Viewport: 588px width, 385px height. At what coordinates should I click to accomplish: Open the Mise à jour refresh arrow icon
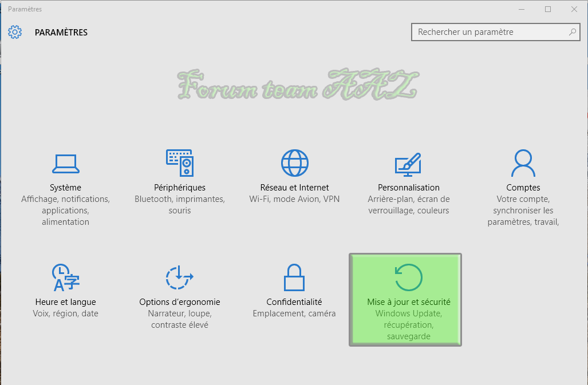[408, 277]
